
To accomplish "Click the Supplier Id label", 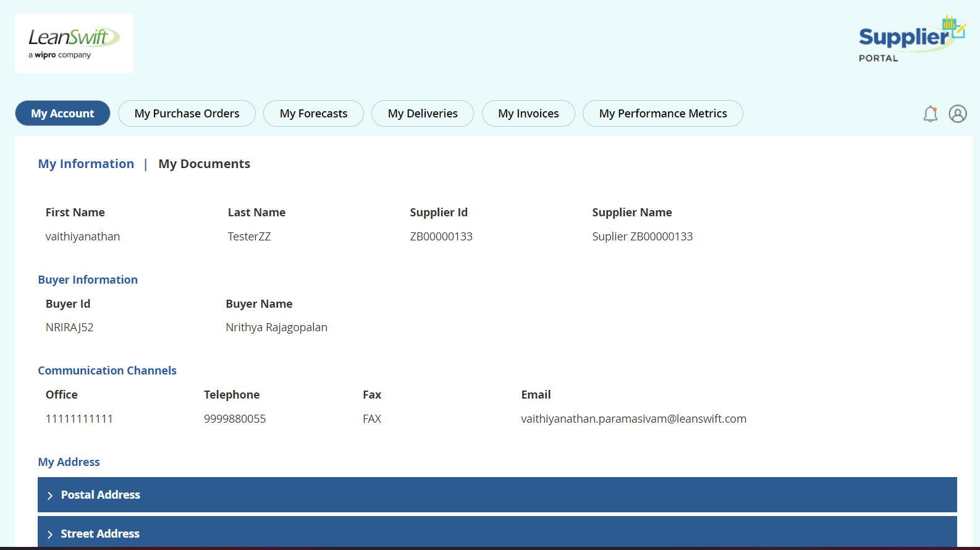I will 439,213.
